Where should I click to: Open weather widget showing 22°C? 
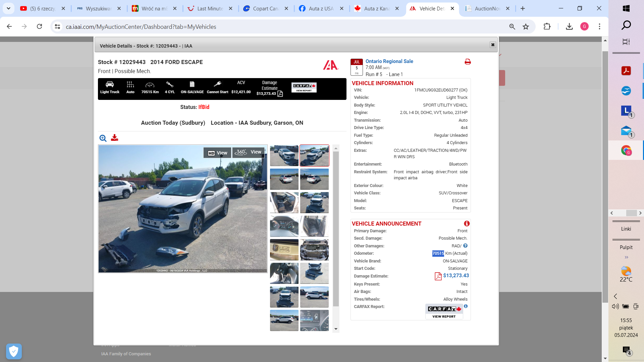(x=626, y=274)
